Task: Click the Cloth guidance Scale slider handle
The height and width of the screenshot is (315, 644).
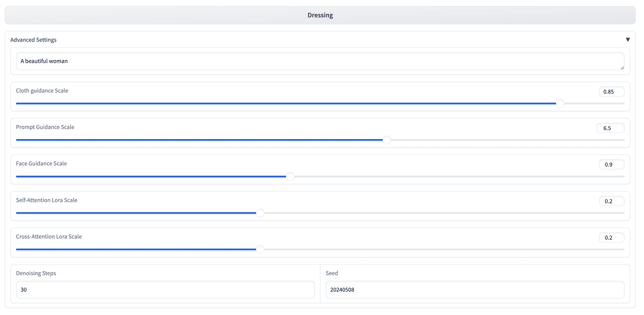Action: (x=560, y=104)
